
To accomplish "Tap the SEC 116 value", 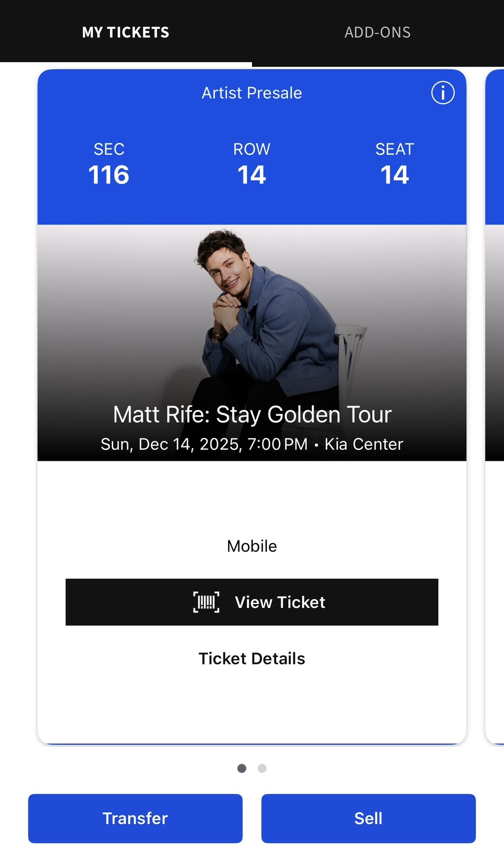I will pyautogui.click(x=108, y=175).
